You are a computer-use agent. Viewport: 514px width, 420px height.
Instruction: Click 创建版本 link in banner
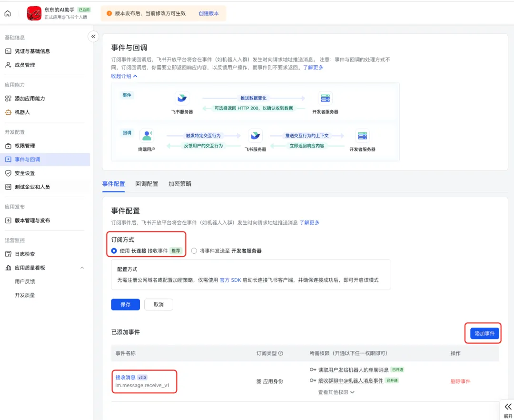pos(208,13)
